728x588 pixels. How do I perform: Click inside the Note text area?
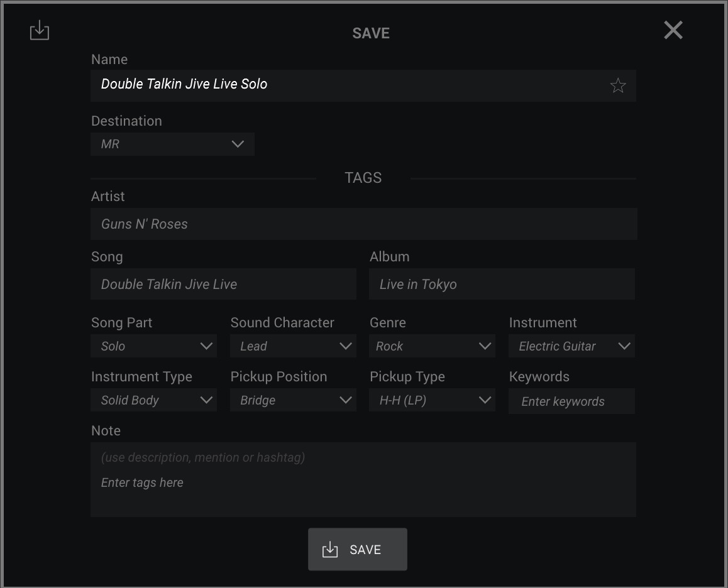(x=363, y=480)
